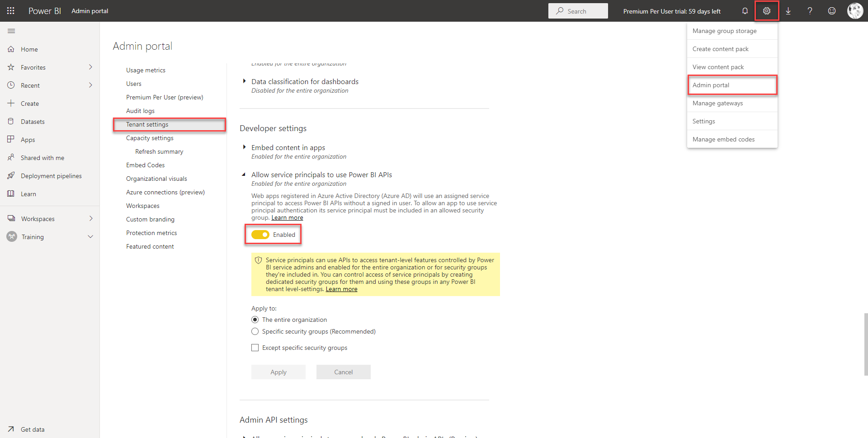Click the search magnifier icon
Image resolution: width=868 pixels, height=438 pixels.
560,11
